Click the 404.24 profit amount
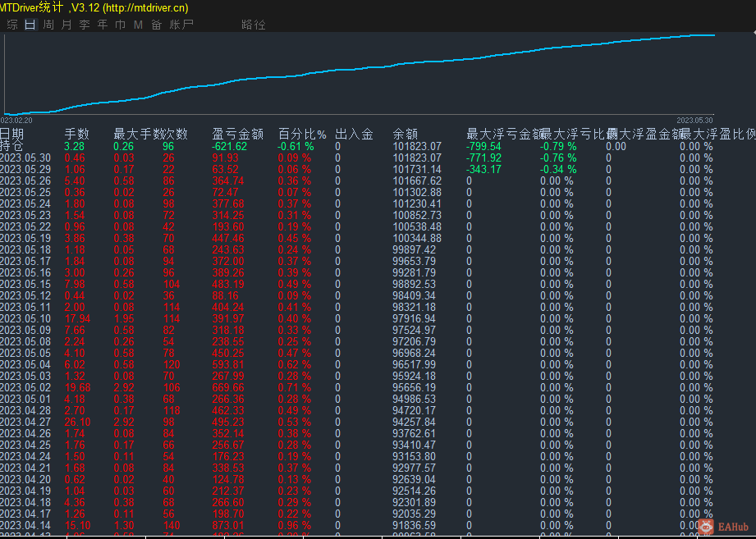Screen dimensions: 756x539 (228, 308)
